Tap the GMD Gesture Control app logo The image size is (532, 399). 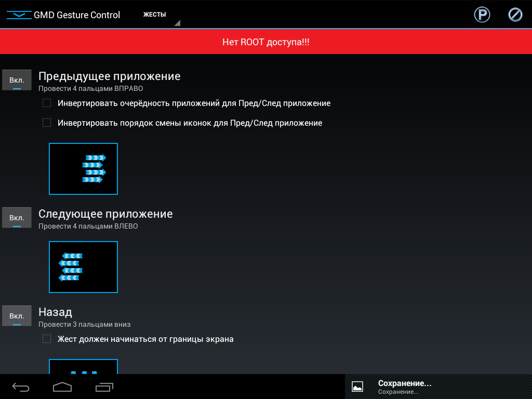coord(19,15)
